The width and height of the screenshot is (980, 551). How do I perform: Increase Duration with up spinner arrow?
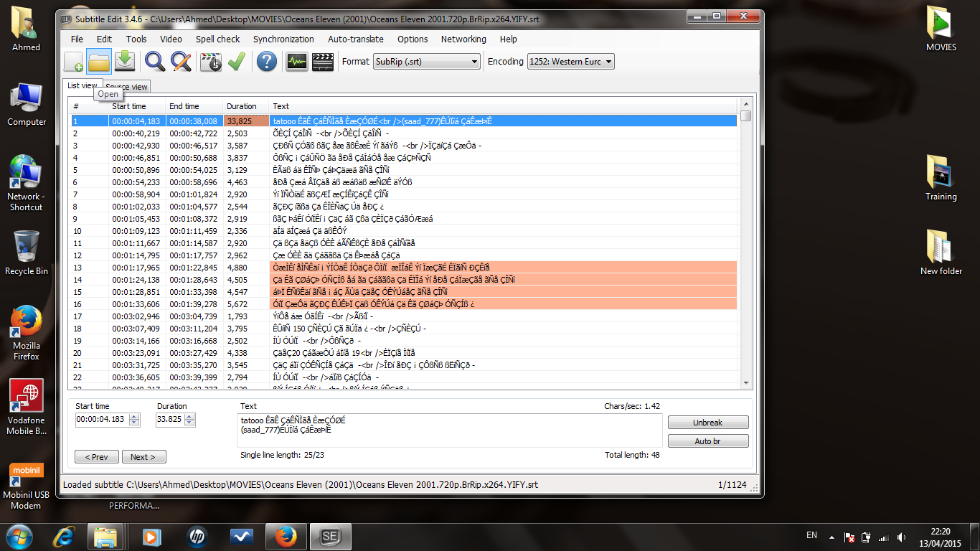click(190, 417)
